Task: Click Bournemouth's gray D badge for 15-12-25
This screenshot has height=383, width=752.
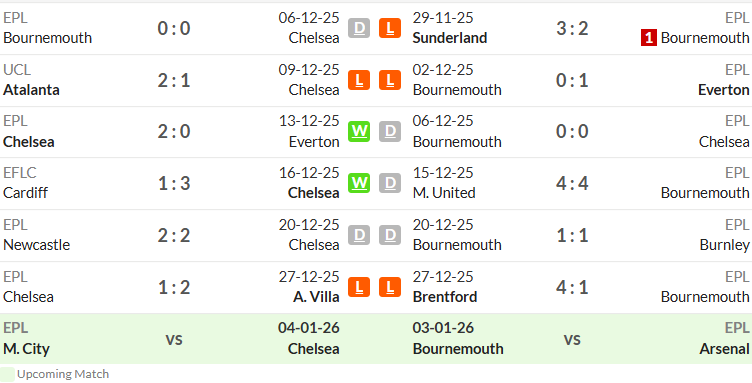Action: pos(390,183)
